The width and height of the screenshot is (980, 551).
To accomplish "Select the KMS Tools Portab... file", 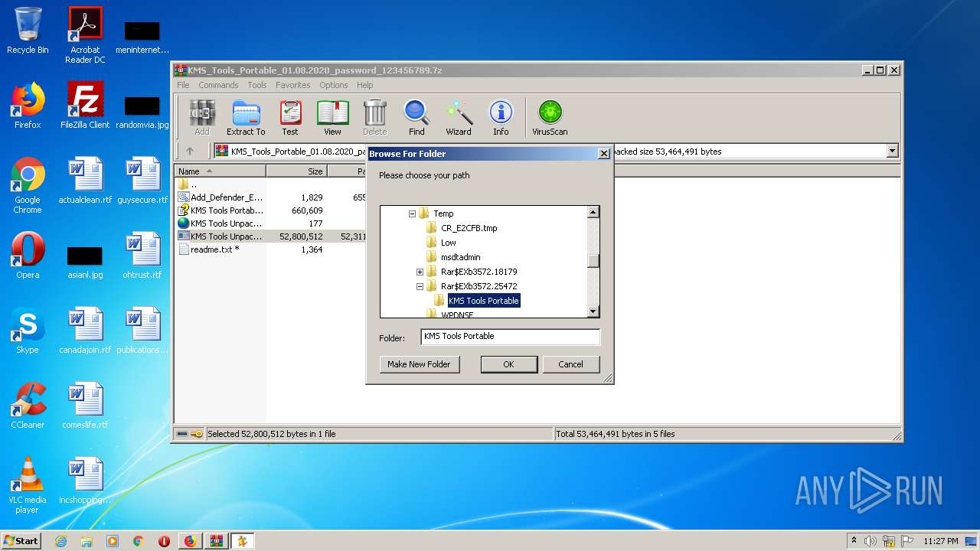I will (x=220, y=210).
